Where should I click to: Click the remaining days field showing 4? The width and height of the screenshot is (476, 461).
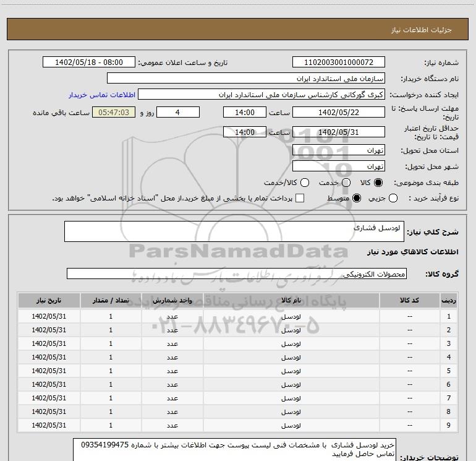(x=178, y=113)
